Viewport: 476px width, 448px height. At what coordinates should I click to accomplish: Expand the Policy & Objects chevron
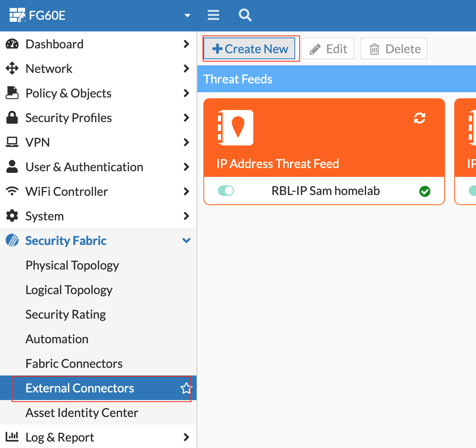(186, 93)
